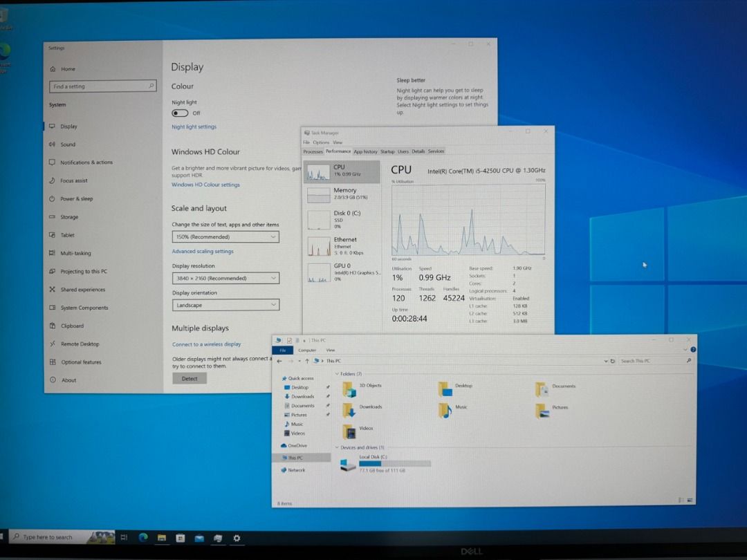Switch to the Processes tab
Screen dimensions: 747x560
(313, 151)
